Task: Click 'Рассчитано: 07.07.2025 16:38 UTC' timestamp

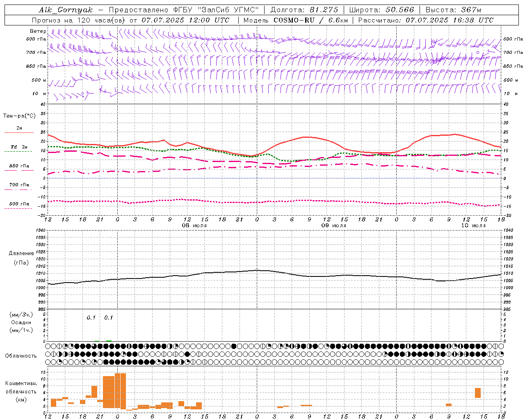Action: click(x=426, y=20)
